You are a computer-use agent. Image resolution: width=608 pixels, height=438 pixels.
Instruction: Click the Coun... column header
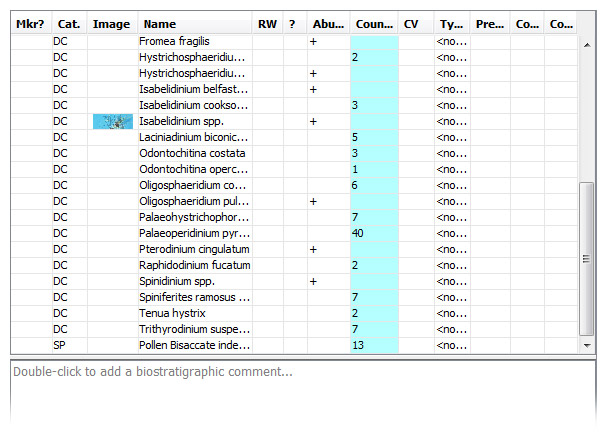(374, 24)
